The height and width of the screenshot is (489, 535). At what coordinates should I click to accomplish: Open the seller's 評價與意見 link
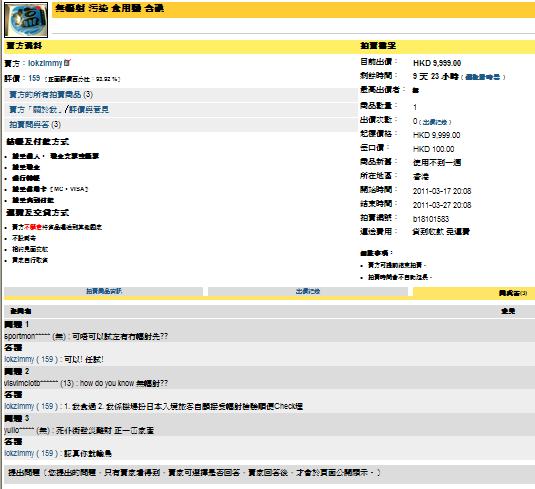[89, 110]
